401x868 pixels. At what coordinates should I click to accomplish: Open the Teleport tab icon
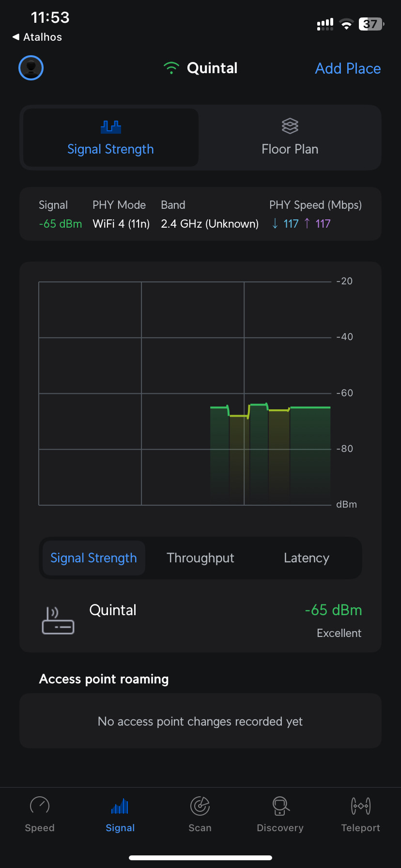pos(361,806)
